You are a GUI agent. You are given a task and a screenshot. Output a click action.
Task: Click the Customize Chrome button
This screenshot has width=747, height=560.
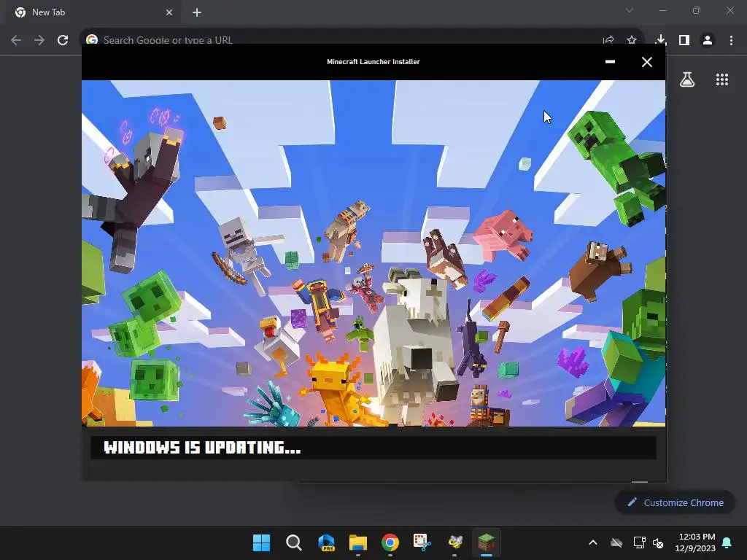coord(675,502)
